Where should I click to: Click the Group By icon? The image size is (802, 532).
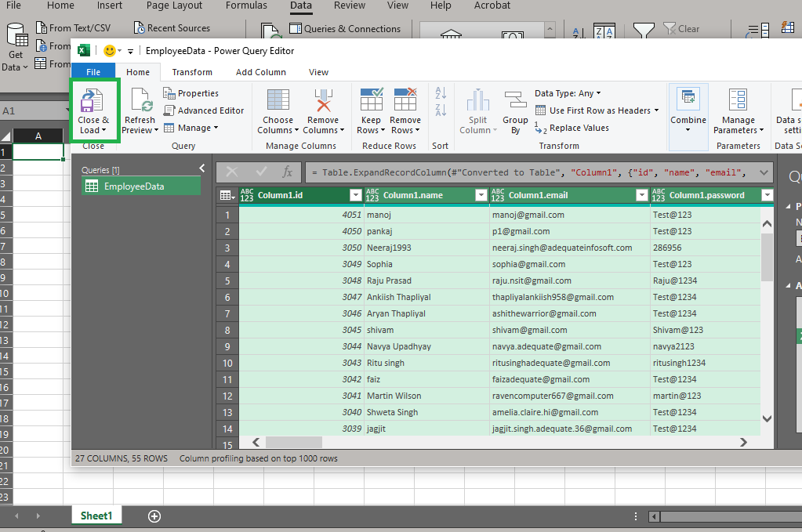coord(515,100)
